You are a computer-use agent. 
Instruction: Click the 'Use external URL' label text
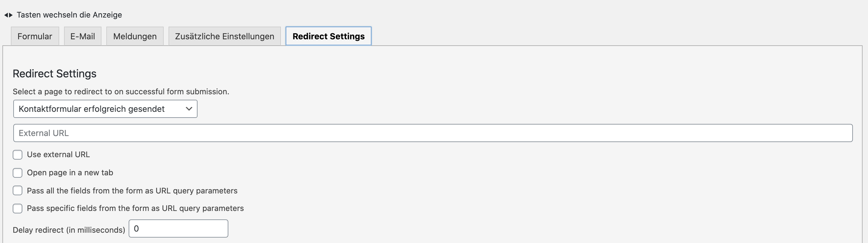(58, 155)
